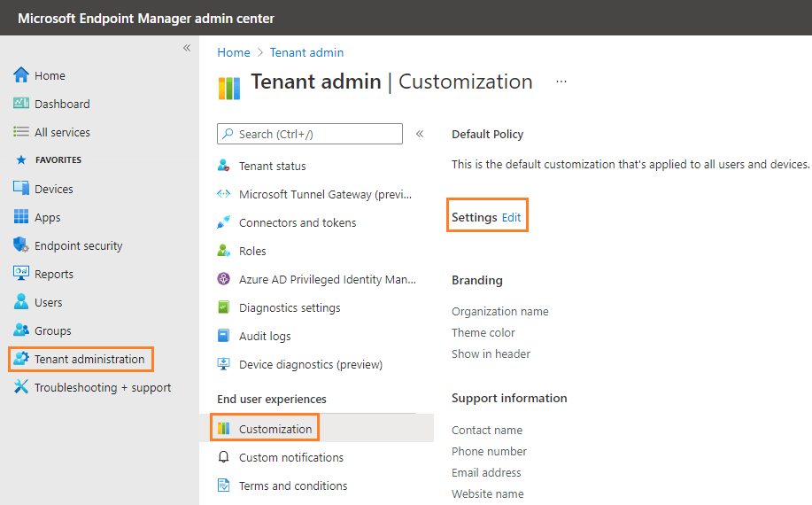Collapse the left navigation sidebar
The height and width of the screenshot is (505, 812).
point(187,48)
